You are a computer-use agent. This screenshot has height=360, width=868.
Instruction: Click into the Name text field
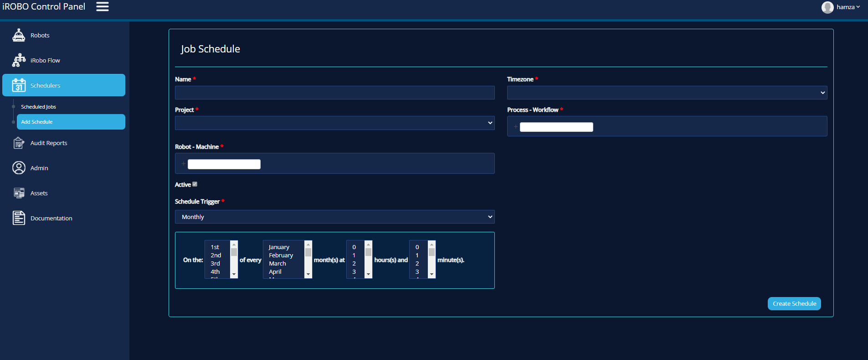click(x=334, y=93)
